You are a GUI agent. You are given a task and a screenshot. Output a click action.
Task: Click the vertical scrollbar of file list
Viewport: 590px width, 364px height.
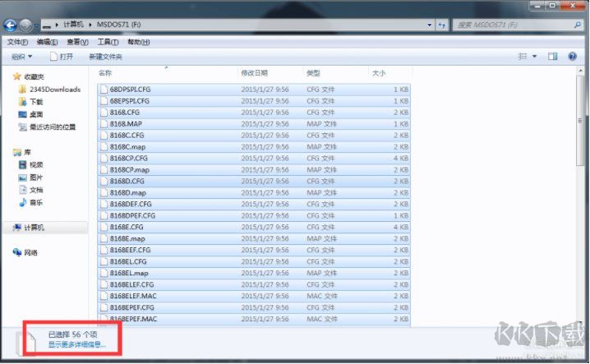580,121
